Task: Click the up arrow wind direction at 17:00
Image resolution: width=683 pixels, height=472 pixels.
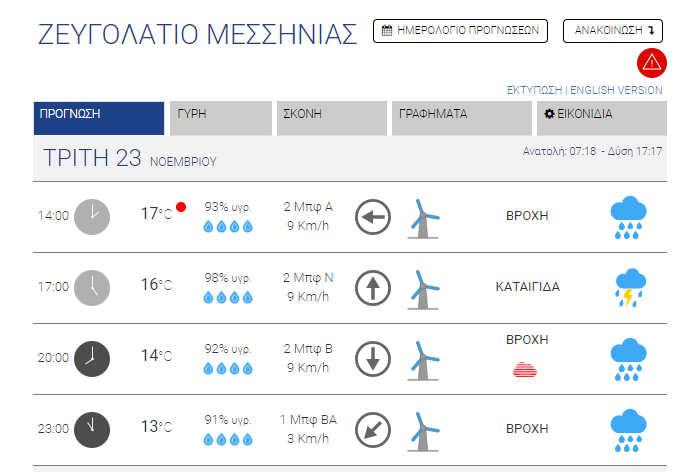Action: pyautogui.click(x=373, y=288)
